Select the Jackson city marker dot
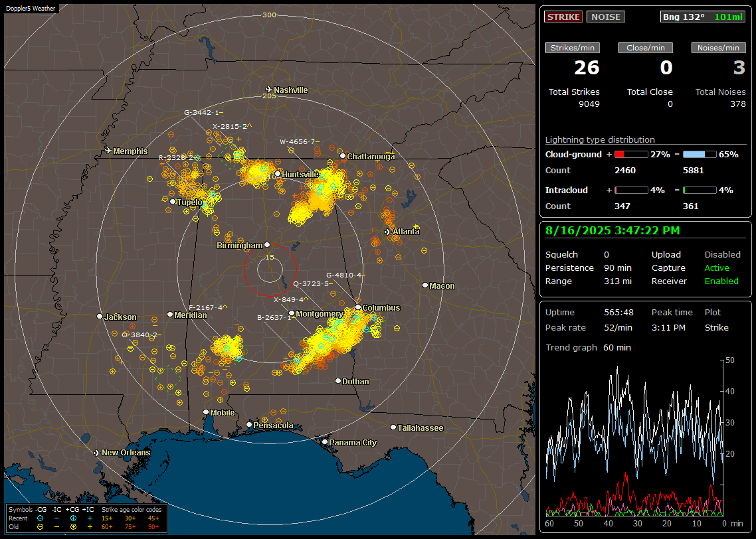This screenshot has width=756, height=539. (100, 317)
